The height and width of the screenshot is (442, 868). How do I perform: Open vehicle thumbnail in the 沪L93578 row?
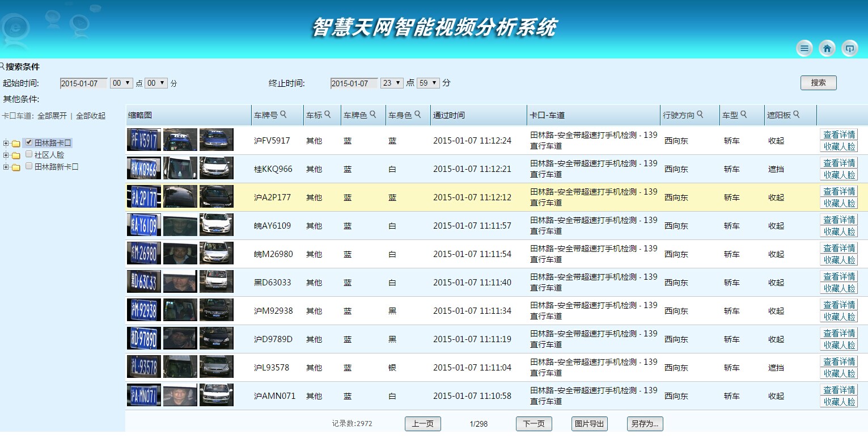217,367
